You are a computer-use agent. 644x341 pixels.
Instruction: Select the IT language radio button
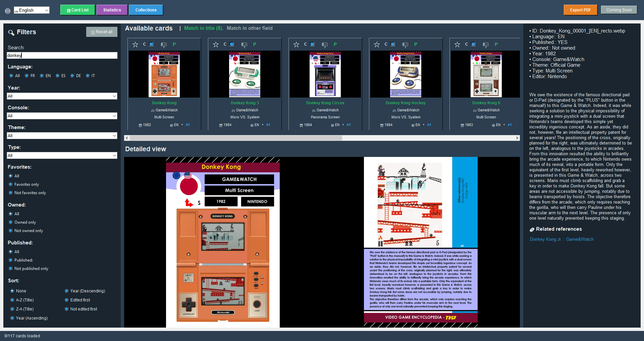88,76
